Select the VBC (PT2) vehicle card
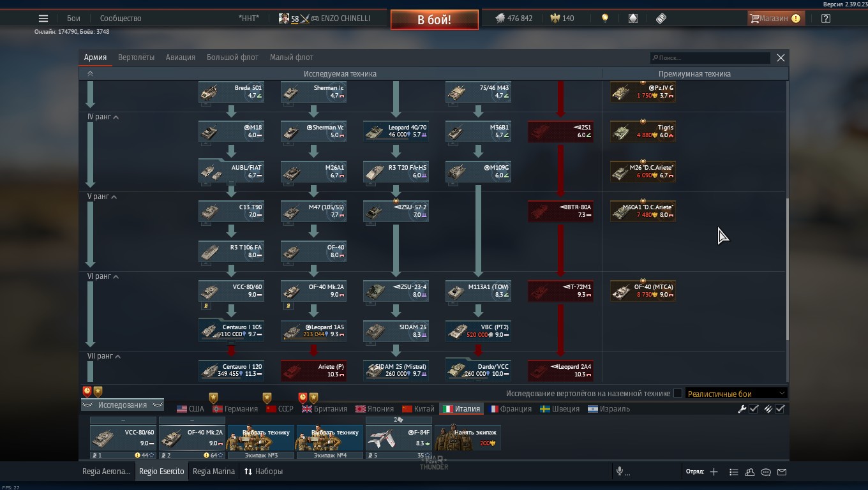Image resolution: width=868 pixels, height=490 pixels. point(478,330)
